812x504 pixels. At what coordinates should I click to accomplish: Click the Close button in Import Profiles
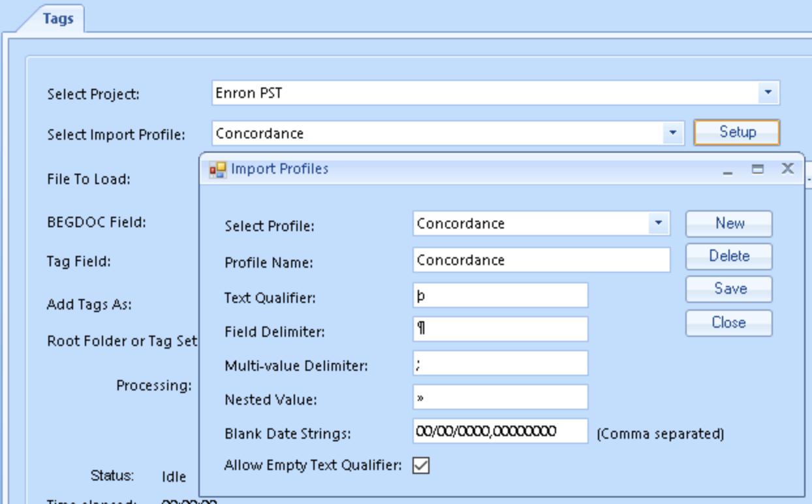pyautogui.click(x=729, y=323)
